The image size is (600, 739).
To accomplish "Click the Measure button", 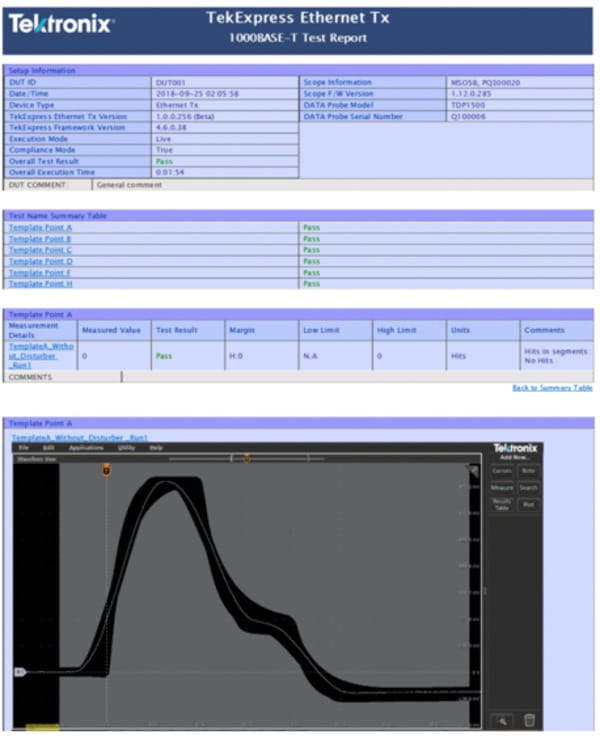I will click(501, 487).
